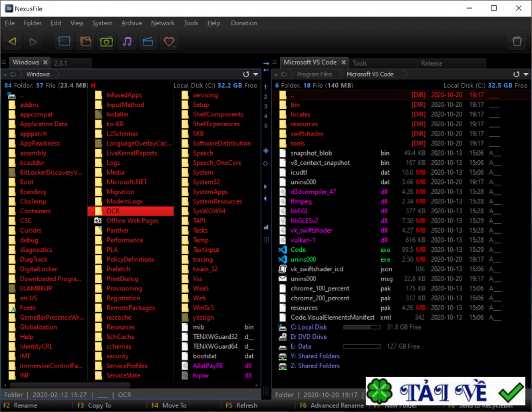Open the left panel path dropdown arrow
The width and height of the screenshot is (532, 412).
click(255, 74)
